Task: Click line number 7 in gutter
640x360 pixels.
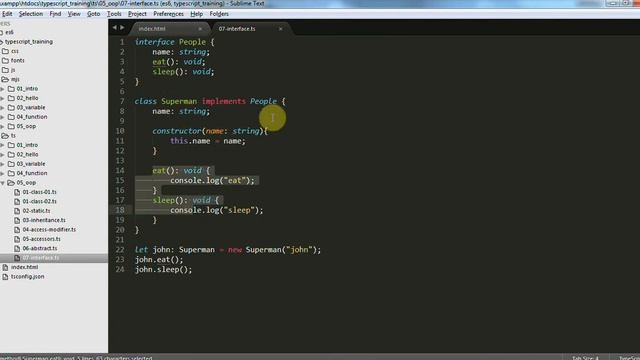Action: tap(122, 101)
